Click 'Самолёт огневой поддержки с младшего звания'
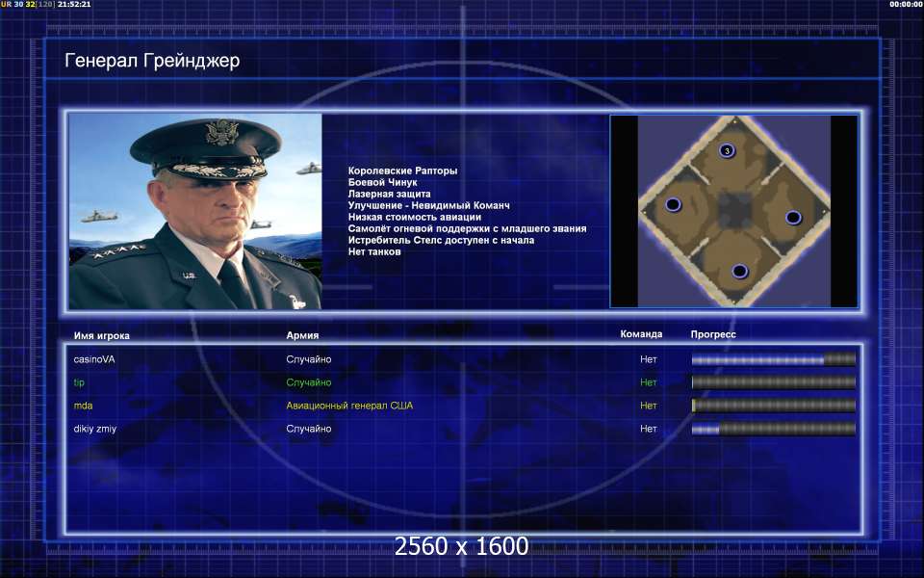This screenshot has height=578, width=924. (467, 228)
